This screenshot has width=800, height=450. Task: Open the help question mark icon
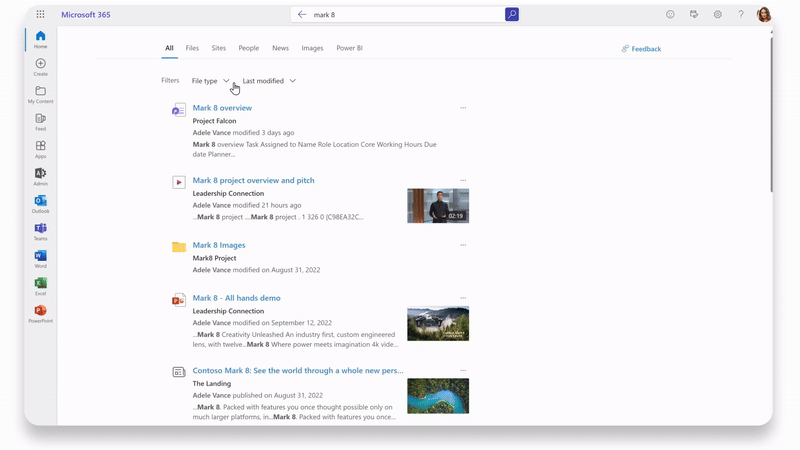click(x=741, y=14)
